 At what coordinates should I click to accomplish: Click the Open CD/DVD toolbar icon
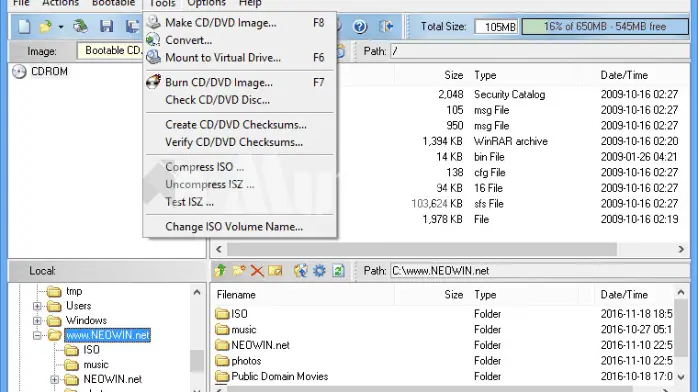tap(80, 27)
